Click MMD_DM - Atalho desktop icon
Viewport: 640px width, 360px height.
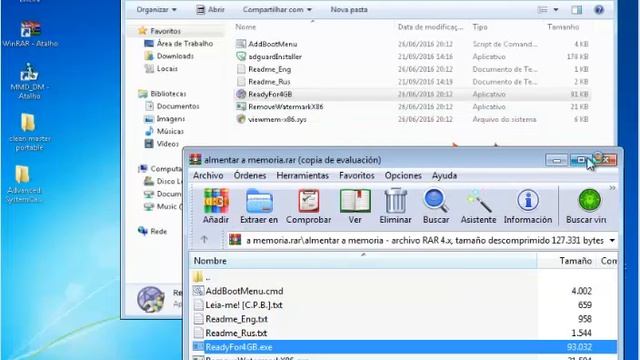[29, 82]
